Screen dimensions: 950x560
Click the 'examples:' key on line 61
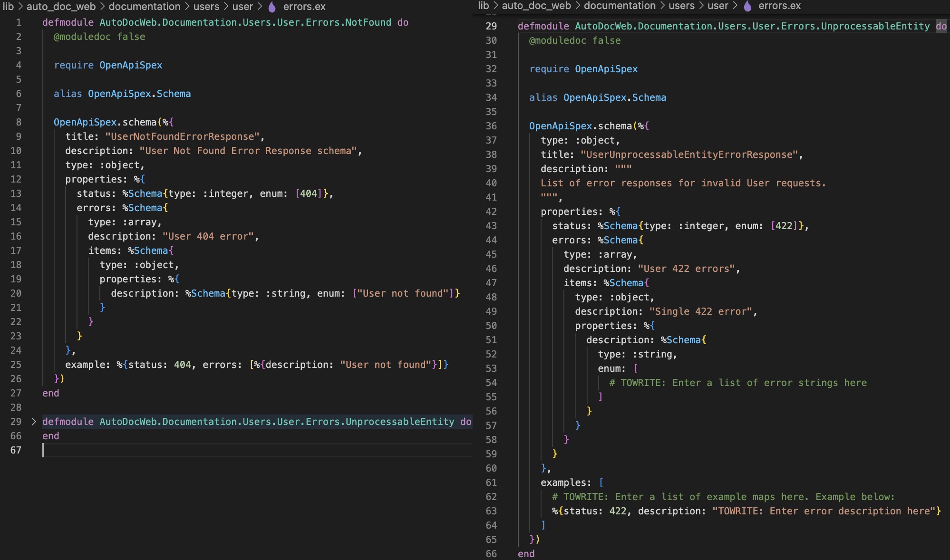(x=565, y=483)
